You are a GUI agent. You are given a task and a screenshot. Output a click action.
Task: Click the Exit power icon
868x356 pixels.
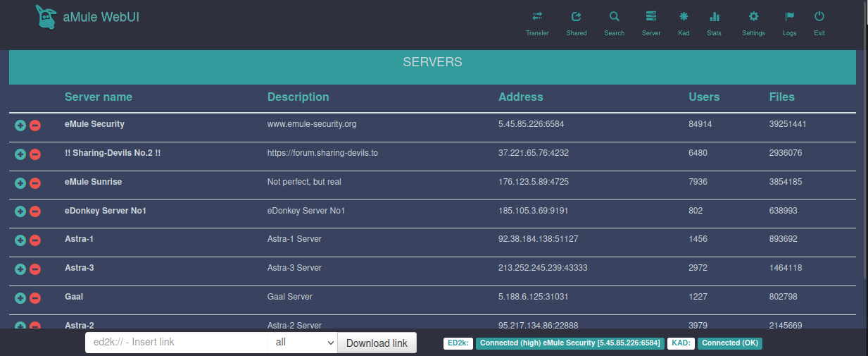click(x=819, y=16)
